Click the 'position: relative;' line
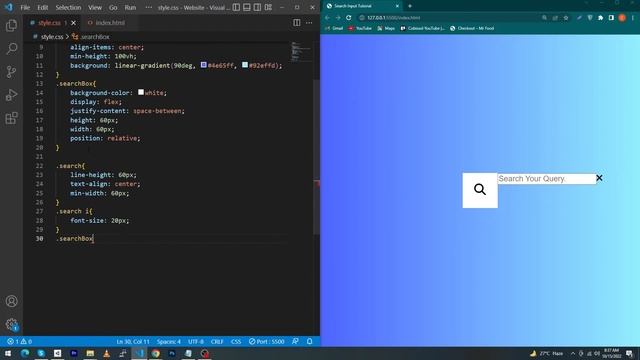 point(105,138)
